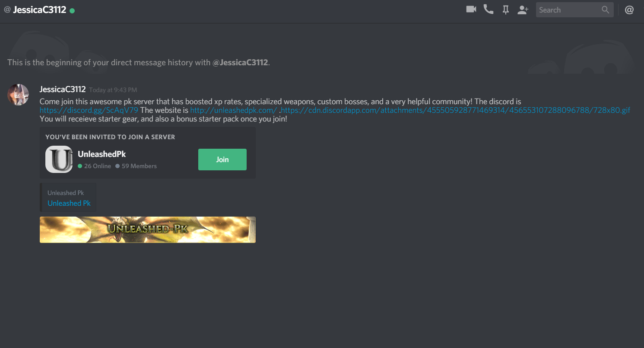Click the UnleashedPk server U icon

(x=59, y=160)
